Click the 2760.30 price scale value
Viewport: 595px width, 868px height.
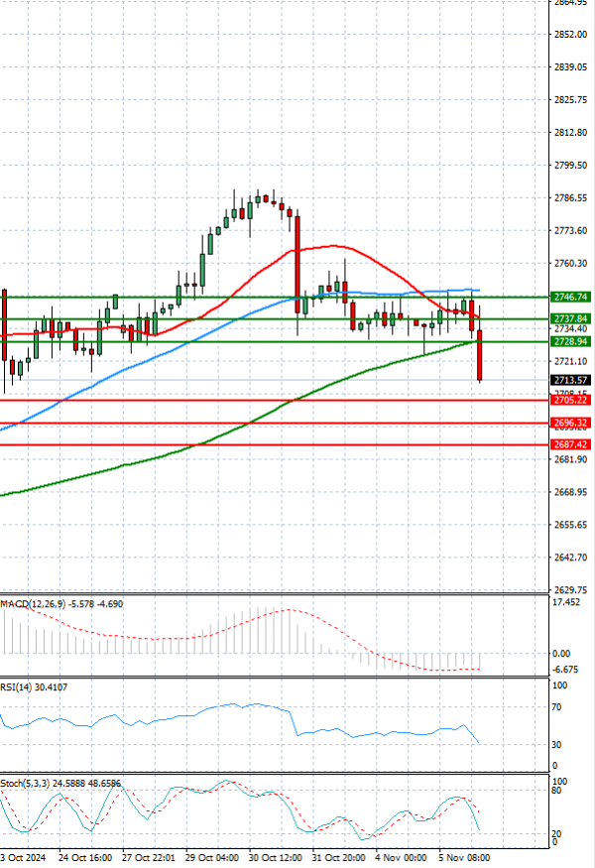coord(570,263)
